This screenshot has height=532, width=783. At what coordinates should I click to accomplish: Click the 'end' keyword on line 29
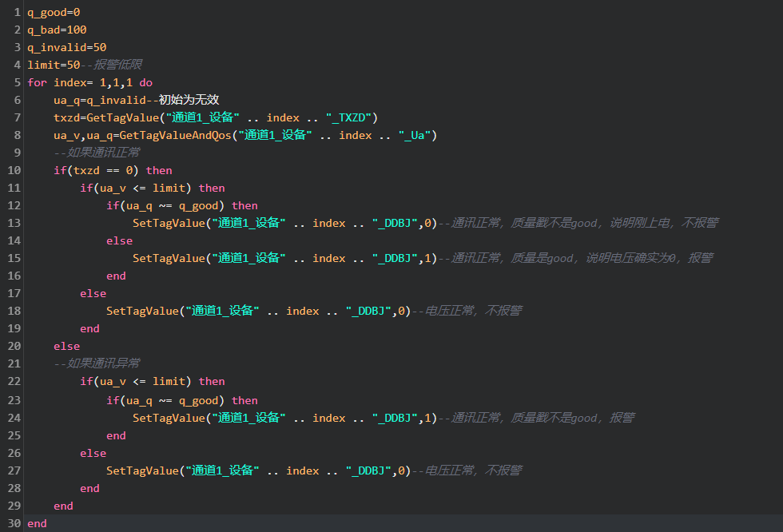pos(63,506)
